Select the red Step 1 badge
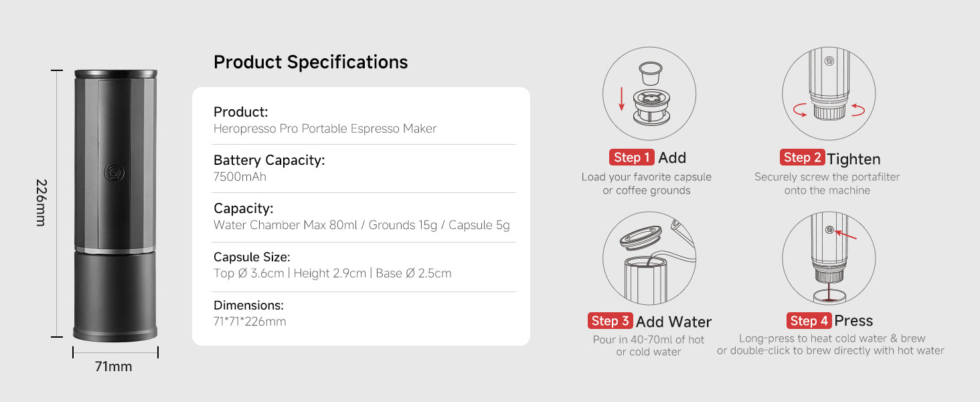This screenshot has height=402, width=980. pyautogui.click(x=631, y=157)
